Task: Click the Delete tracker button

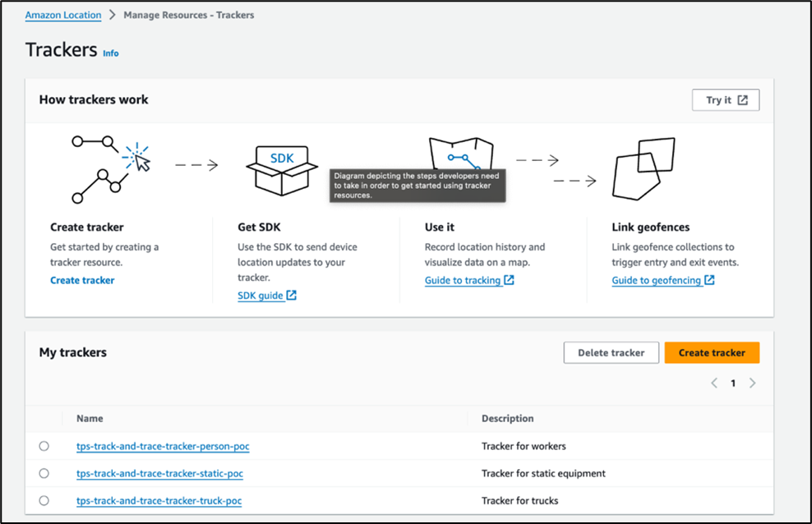Action: point(611,353)
